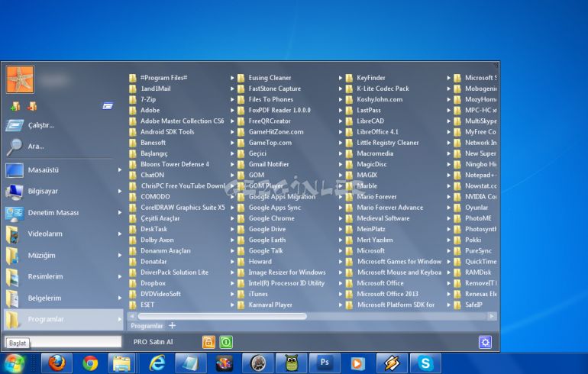The width and height of the screenshot is (588, 374).
Task: Click the folder icon next to iTunes
Action: [x=241, y=294]
